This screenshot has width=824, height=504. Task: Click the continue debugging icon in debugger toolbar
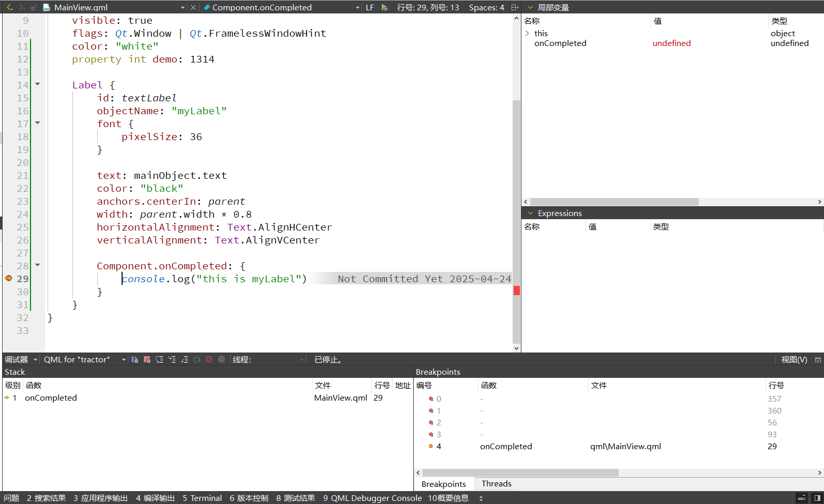click(x=134, y=360)
